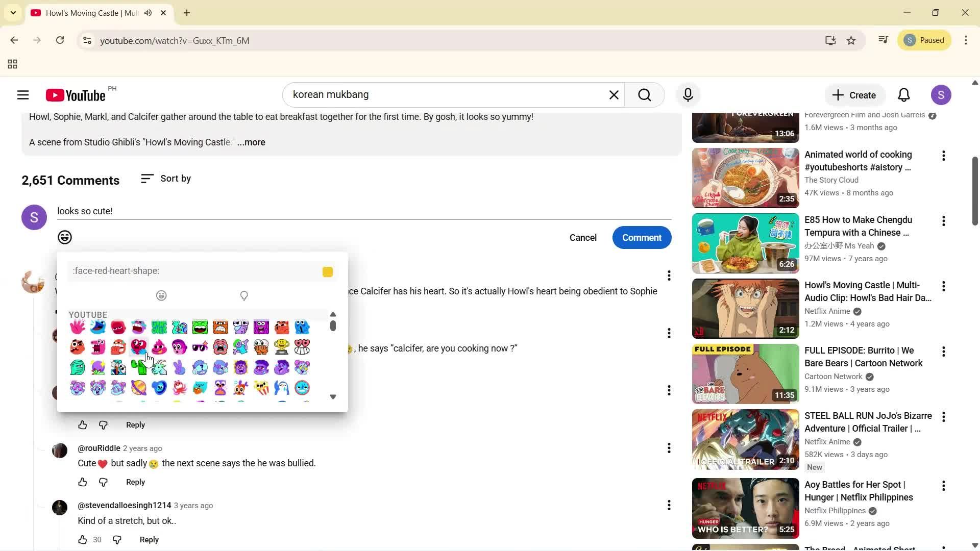This screenshot has width=980, height=551.
Task: Switch emoji picker to the lightbulb category
Action: click(x=243, y=295)
